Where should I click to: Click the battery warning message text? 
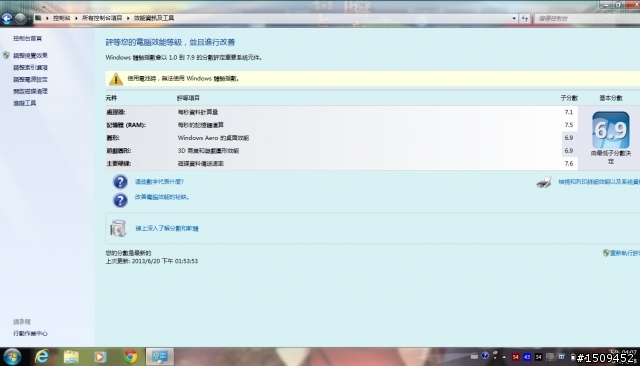point(183,78)
